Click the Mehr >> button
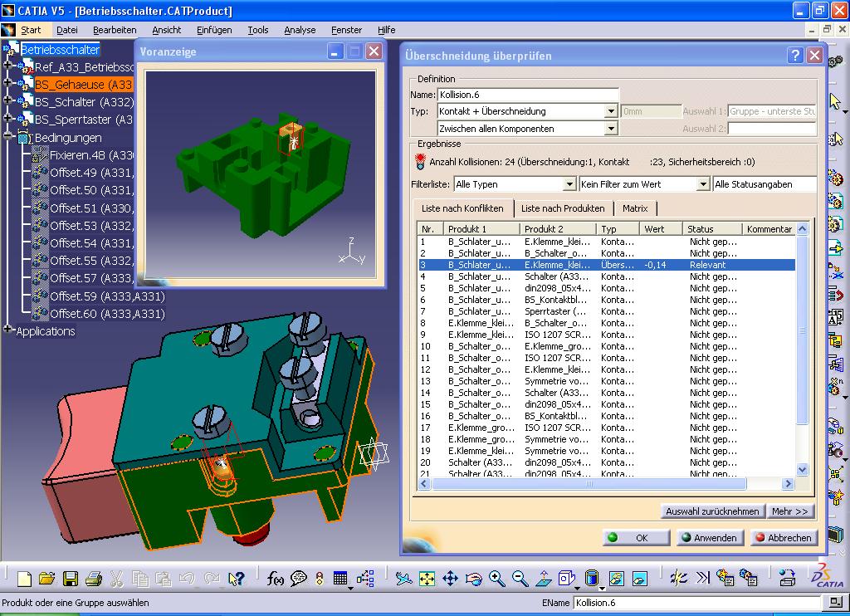Screen dimensions: 850x616 (790, 511)
